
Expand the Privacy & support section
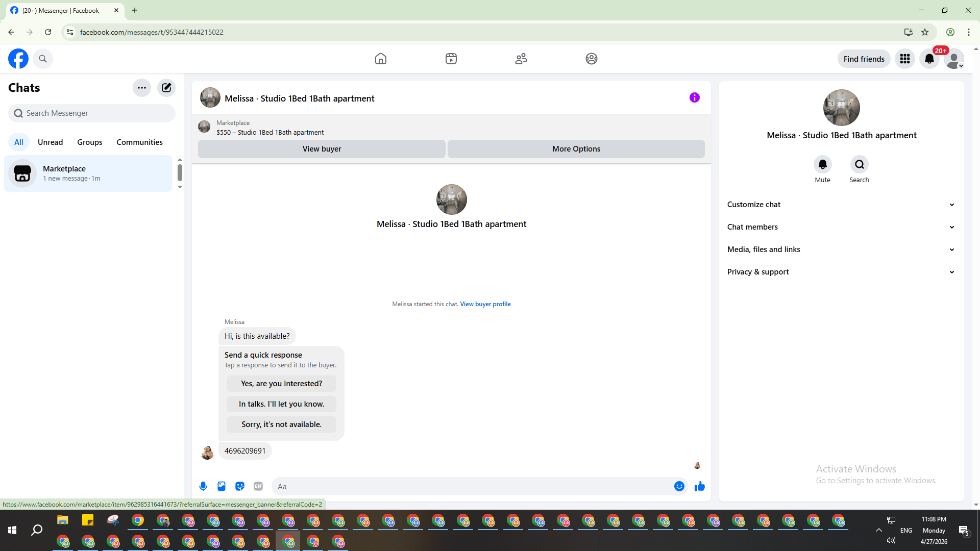pos(842,272)
